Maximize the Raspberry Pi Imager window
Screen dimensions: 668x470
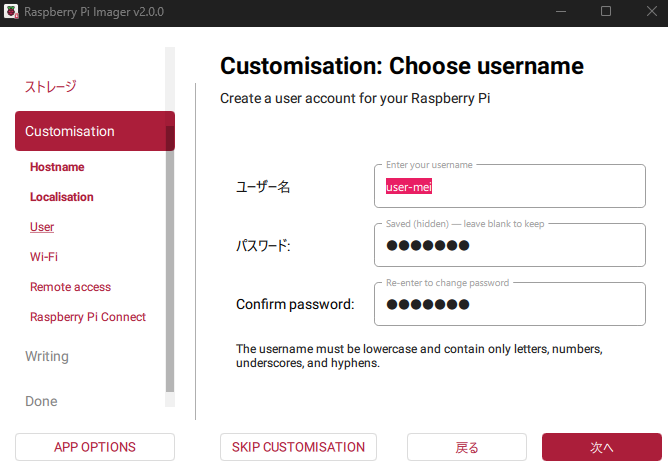pos(605,11)
